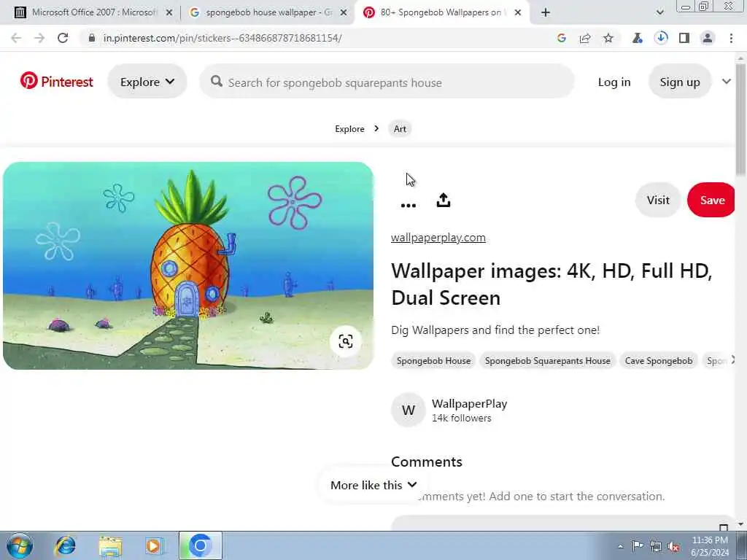This screenshot has height=560, width=747.
Task: Close the Pinterest tab
Action: [x=518, y=13]
